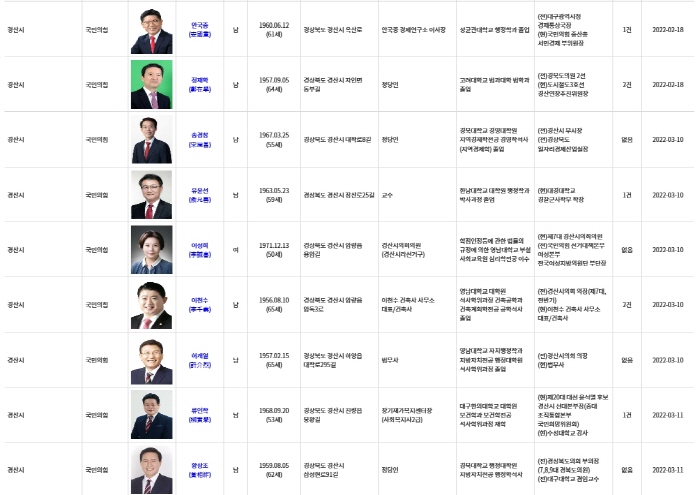Click registration date 2022-03-10 in 1967.03.25 row

667,140
